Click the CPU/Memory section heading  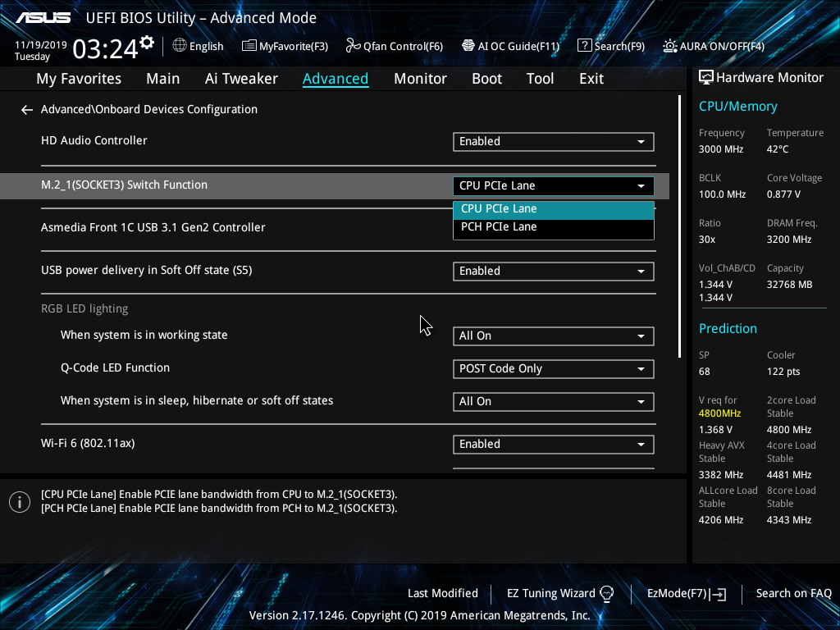coord(737,107)
